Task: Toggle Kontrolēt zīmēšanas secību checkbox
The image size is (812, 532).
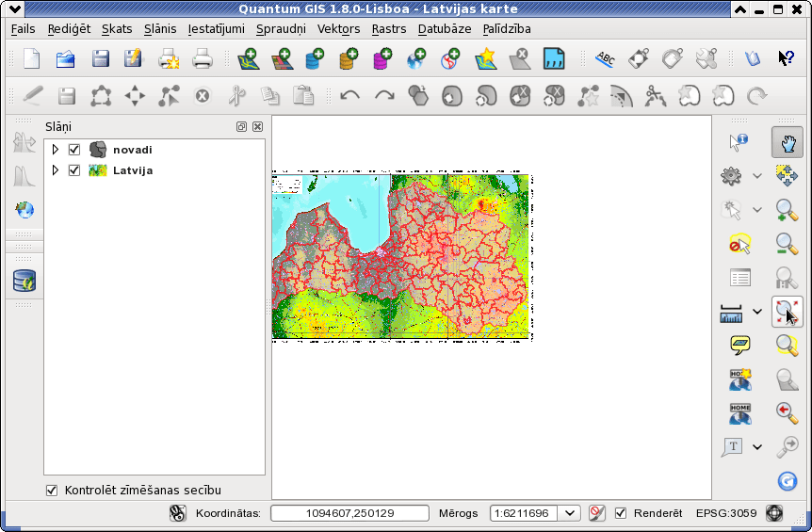Action: coord(52,490)
